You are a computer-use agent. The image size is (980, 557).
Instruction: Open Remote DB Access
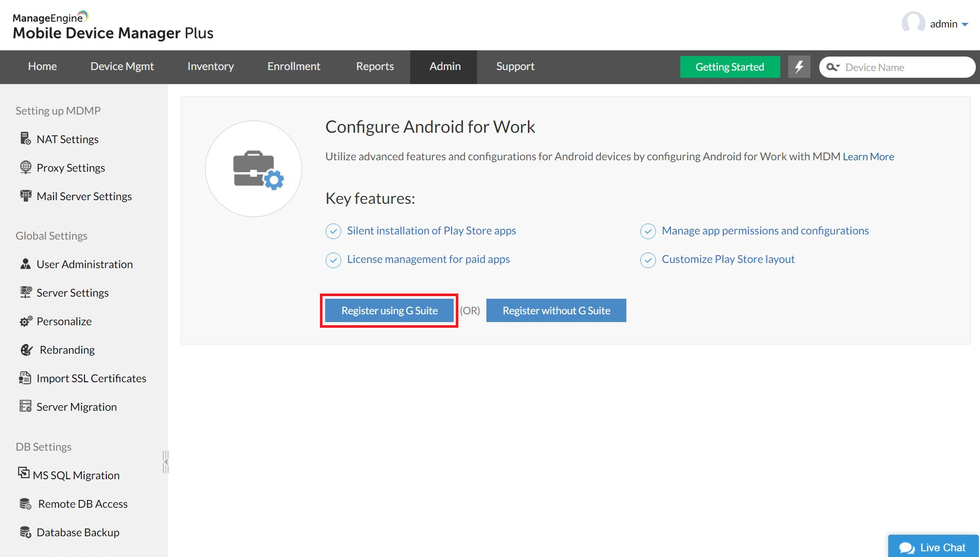(82, 504)
